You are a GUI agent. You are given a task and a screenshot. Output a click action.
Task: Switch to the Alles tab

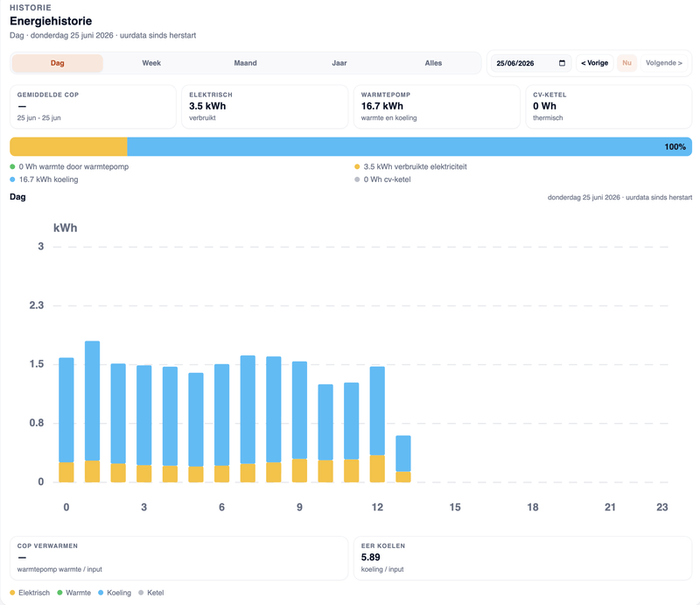pos(433,63)
